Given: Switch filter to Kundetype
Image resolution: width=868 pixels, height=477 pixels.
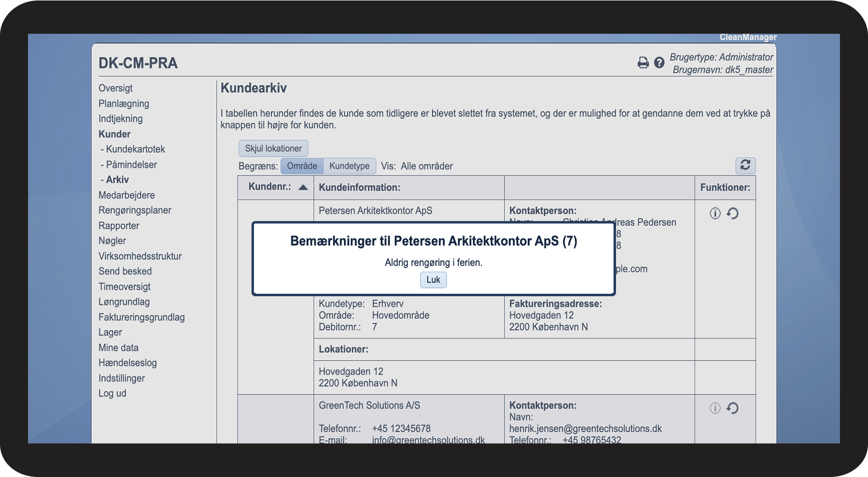Looking at the screenshot, I should (x=349, y=166).
